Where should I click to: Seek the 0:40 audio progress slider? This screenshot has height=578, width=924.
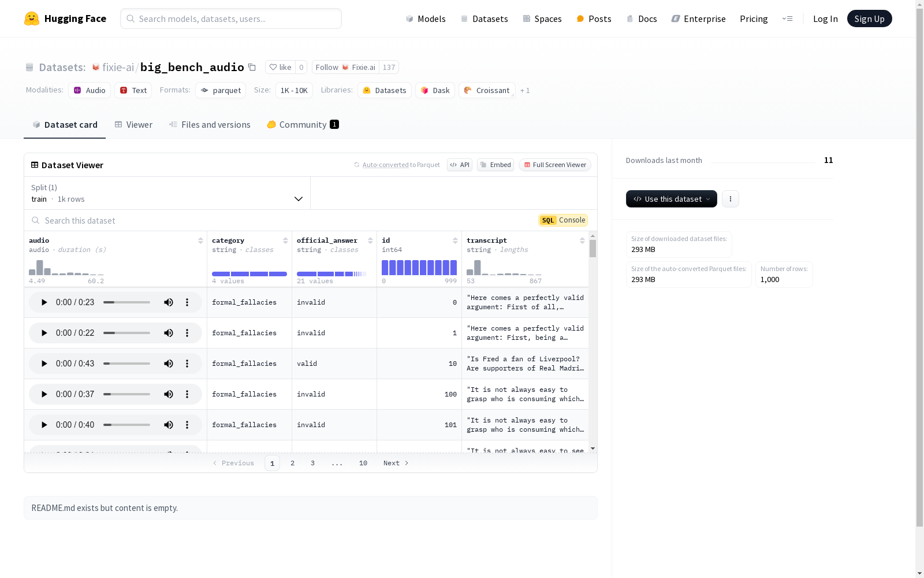tap(126, 425)
